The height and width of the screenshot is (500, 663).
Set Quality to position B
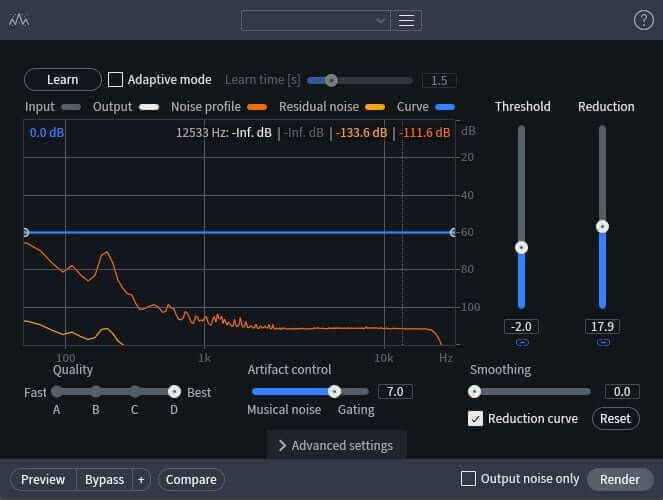coord(96,392)
